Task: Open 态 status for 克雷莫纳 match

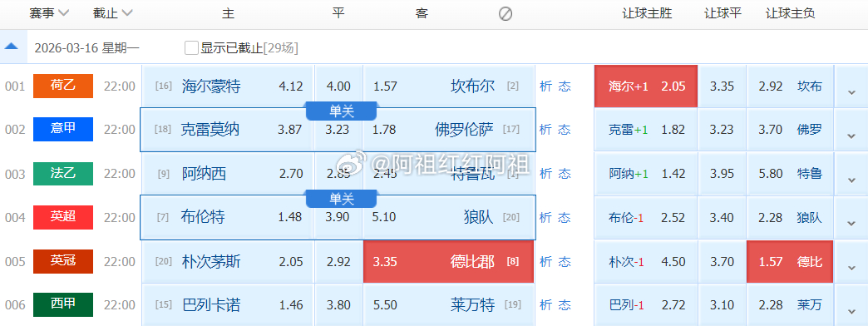Action: (x=564, y=130)
